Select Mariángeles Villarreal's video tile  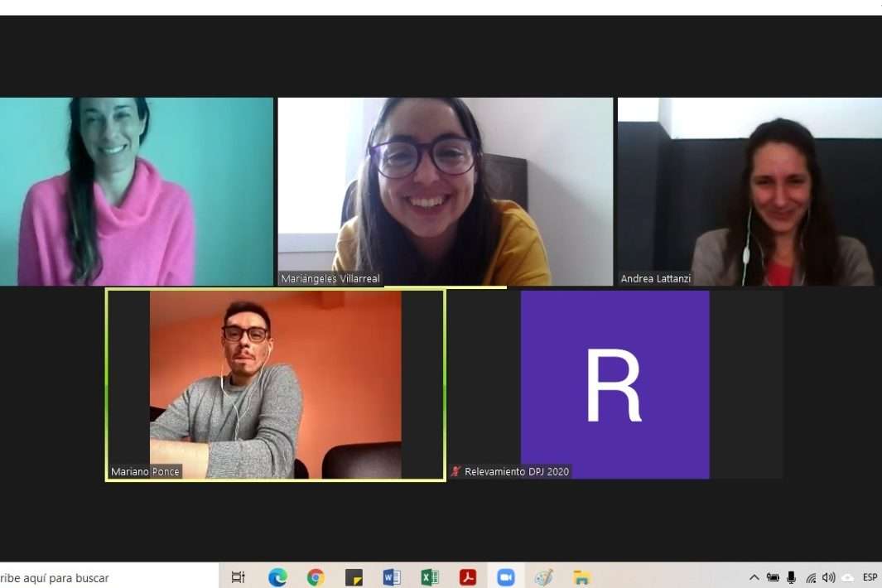pyautogui.click(x=446, y=192)
